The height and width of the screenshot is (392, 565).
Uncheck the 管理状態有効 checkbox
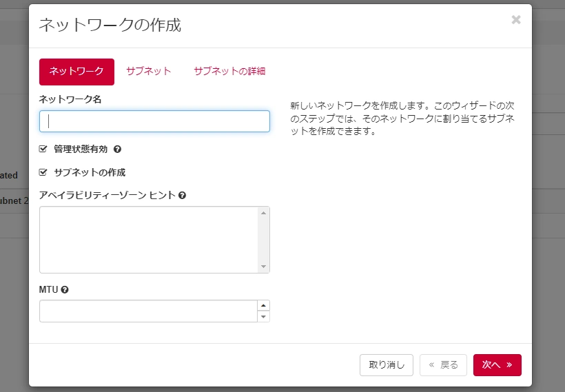[x=43, y=149]
